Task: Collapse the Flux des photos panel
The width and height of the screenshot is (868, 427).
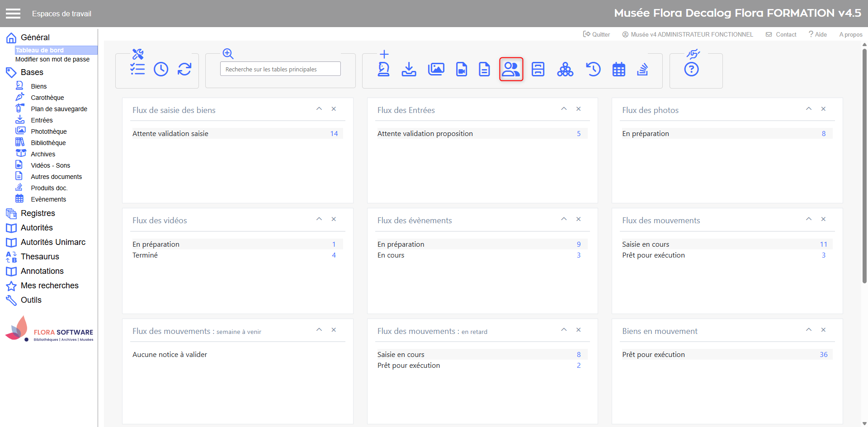Action: 809,109
